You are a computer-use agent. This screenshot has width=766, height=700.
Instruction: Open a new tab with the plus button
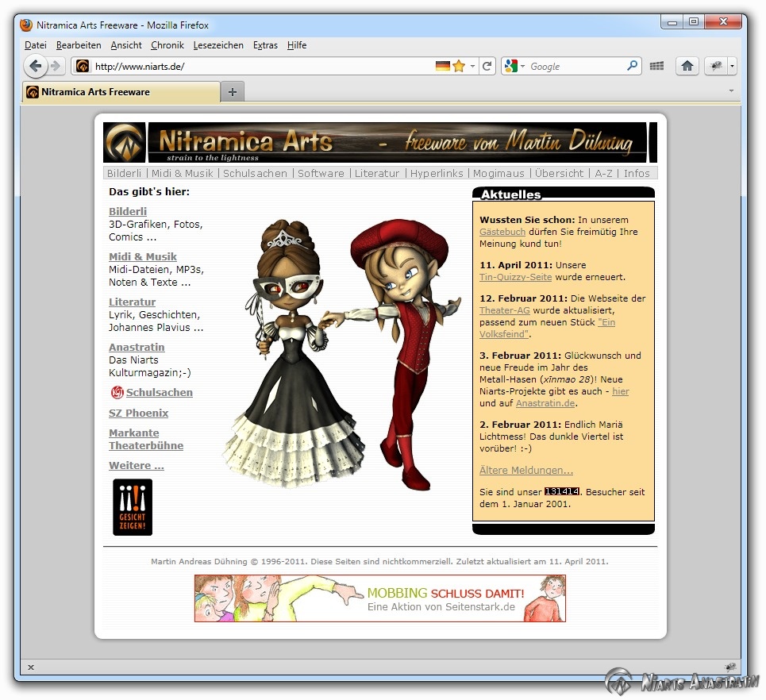point(232,92)
